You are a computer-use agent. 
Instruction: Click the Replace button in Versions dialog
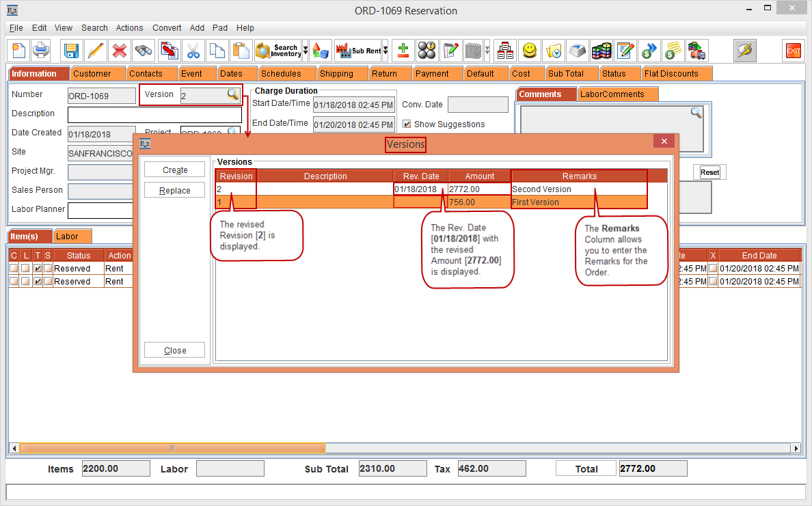click(x=175, y=191)
